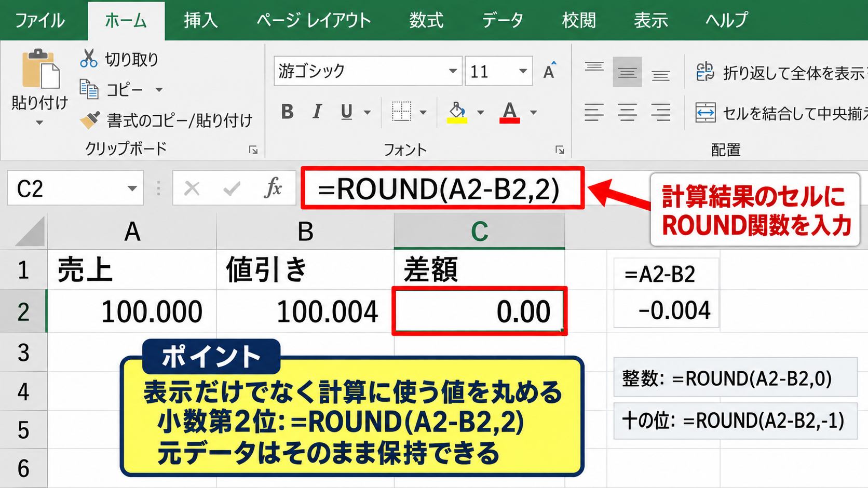Select column A header
The width and height of the screenshot is (868, 488).
132,232
